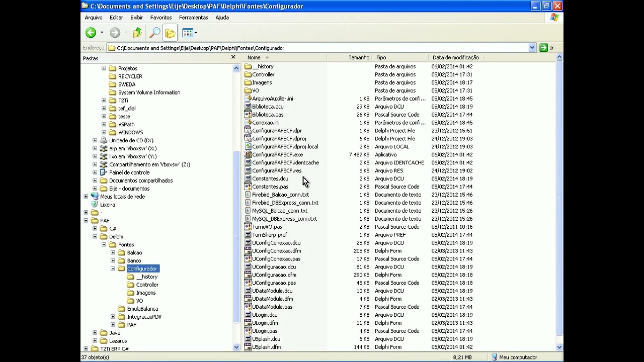The width and height of the screenshot is (644, 362).
Task: Expand the Balcao folder node
Action: 113,252
